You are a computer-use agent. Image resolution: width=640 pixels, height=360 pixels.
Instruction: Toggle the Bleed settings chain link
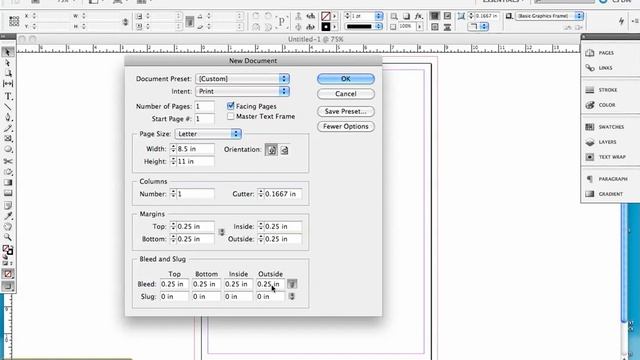(292, 284)
